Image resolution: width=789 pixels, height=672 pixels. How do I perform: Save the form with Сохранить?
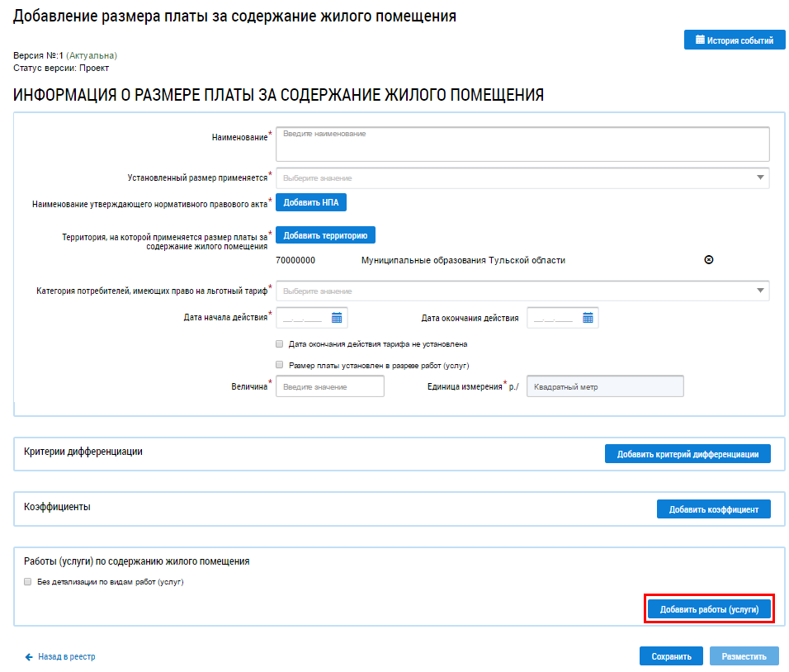[x=671, y=656]
